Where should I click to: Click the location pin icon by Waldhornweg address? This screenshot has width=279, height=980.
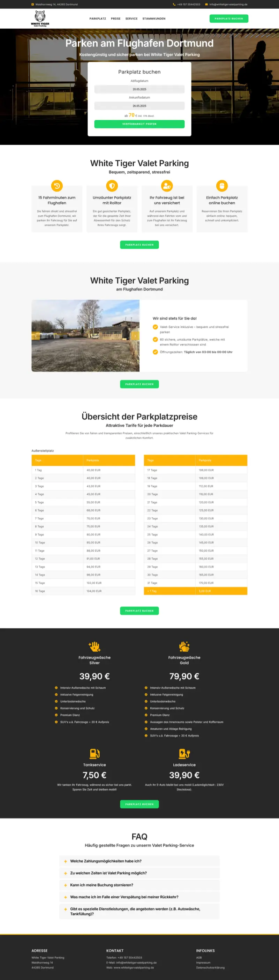pyautogui.click(x=33, y=5)
